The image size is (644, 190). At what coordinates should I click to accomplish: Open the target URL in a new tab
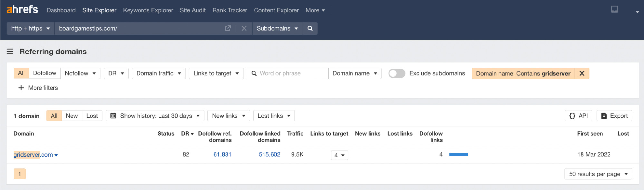coord(228,28)
